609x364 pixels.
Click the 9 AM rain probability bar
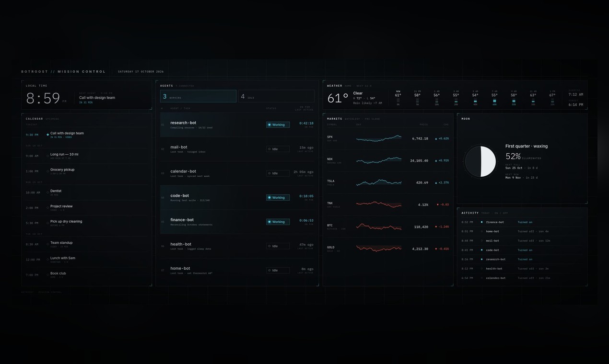tap(514, 101)
